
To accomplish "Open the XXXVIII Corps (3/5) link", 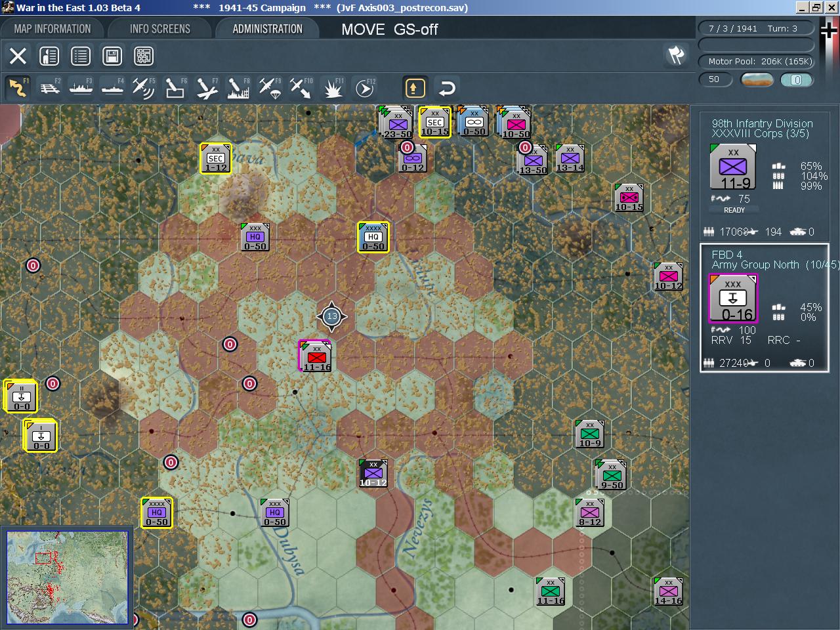I will click(760, 134).
